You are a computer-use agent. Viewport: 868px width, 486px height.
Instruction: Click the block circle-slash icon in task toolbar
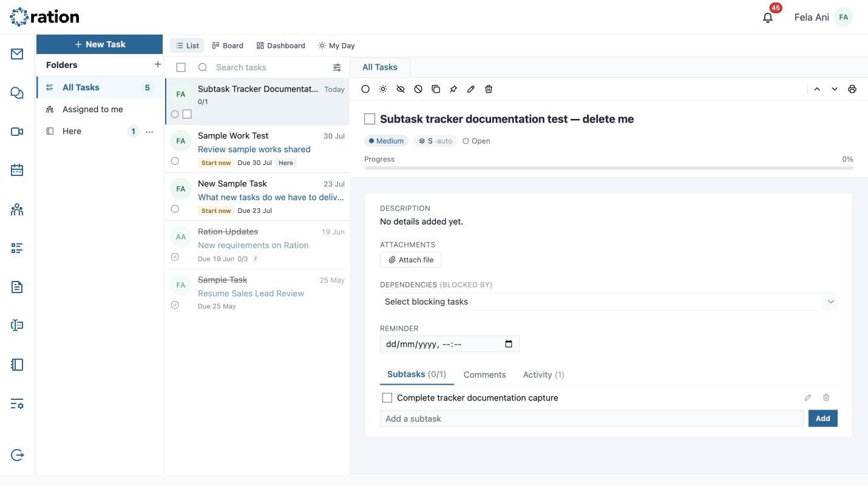tap(418, 89)
